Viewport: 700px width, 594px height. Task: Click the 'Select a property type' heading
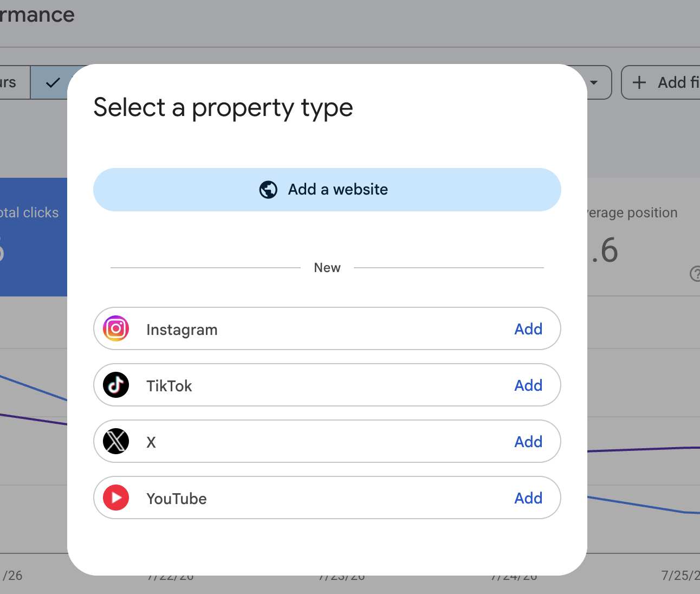coord(223,108)
